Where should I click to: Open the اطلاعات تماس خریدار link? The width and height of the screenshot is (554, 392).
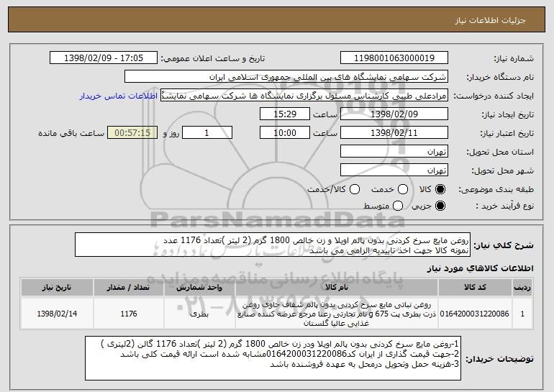tap(119, 96)
